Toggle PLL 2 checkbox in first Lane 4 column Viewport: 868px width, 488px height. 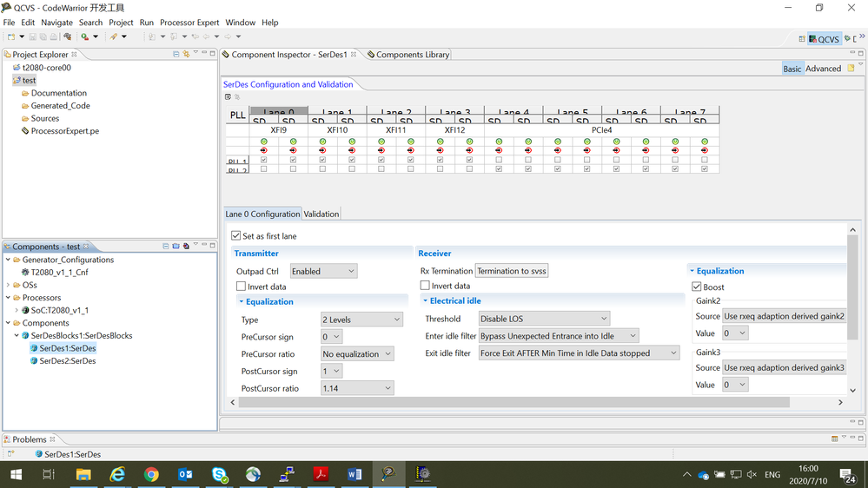click(x=499, y=168)
